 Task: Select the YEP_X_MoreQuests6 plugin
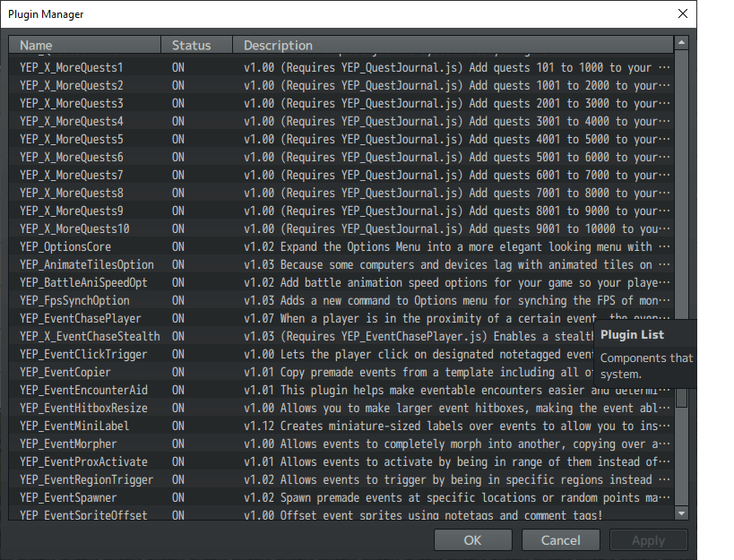[x=341, y=157]
